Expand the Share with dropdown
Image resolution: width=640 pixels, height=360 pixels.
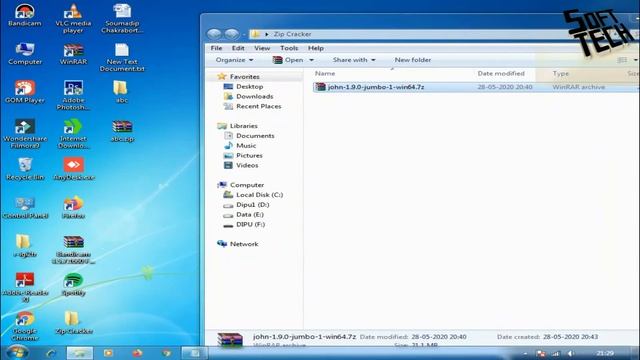point(354,60)
